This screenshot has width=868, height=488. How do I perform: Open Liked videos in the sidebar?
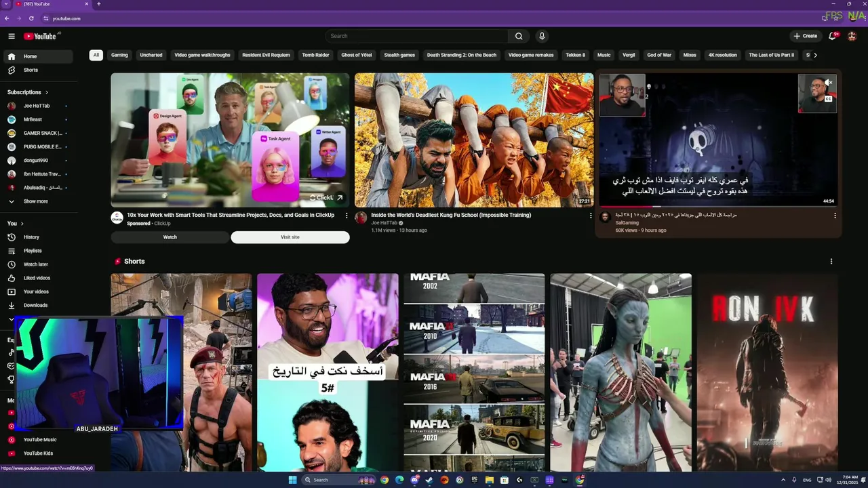point(39,278)
